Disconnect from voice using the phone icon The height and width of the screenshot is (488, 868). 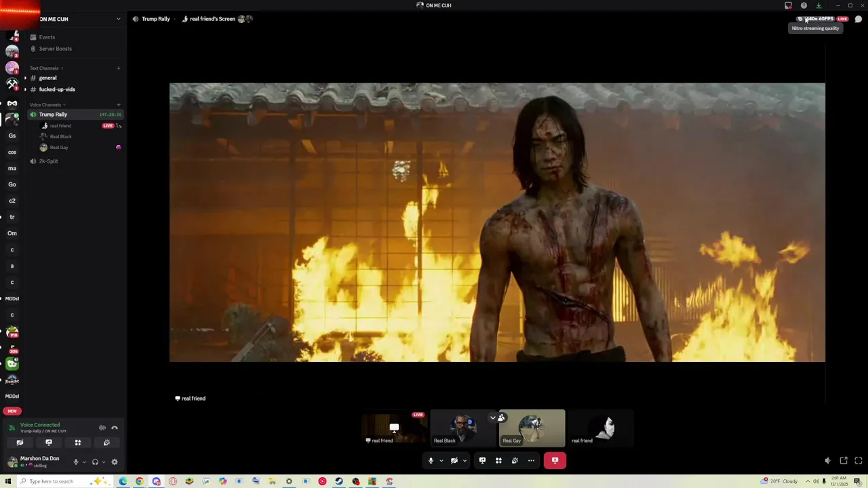click(x=115, y=428)
